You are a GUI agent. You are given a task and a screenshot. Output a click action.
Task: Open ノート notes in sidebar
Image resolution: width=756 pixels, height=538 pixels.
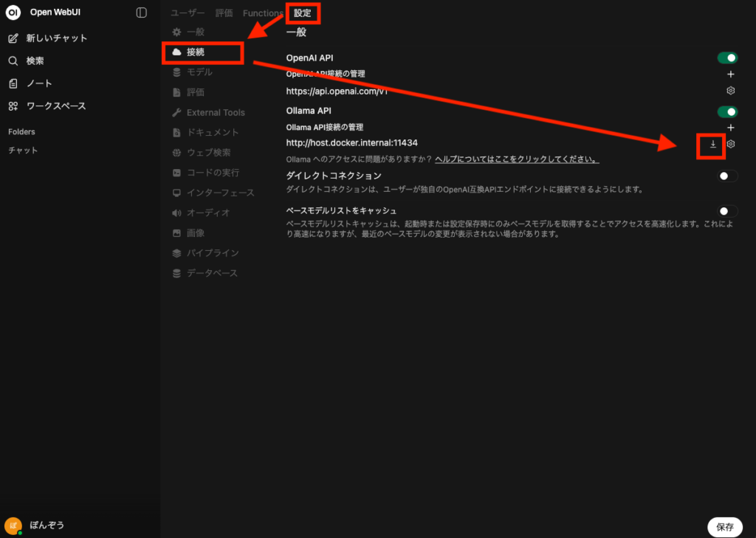coord(38,83)
